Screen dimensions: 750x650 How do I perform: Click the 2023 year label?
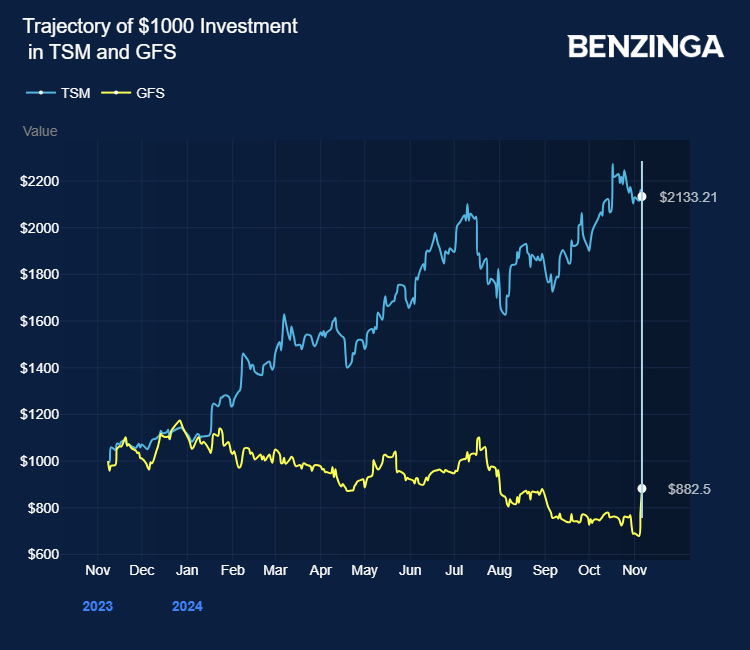tap(97, 606)
